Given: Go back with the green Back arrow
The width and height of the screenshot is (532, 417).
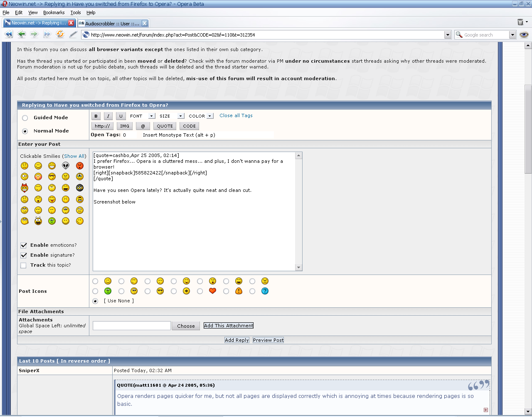Looking at the screenshot, I should [x=22, y=34].
